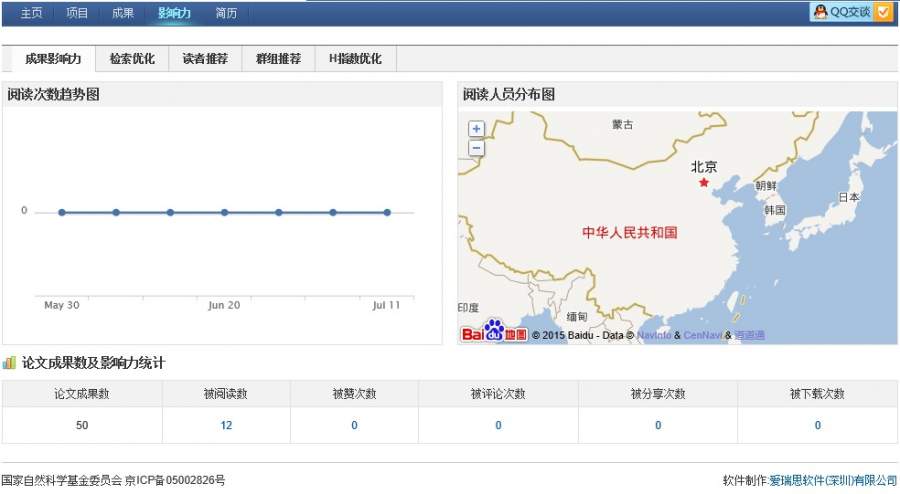Click the 论文成果数 column header

(x=82, y=394)
